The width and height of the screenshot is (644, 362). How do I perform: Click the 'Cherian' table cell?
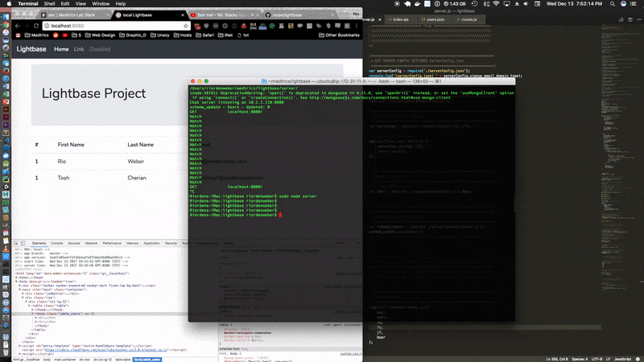[137, 178]
